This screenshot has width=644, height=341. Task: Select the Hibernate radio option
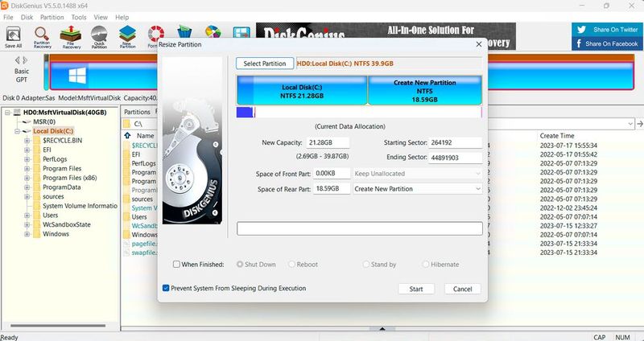click(426, 265)
